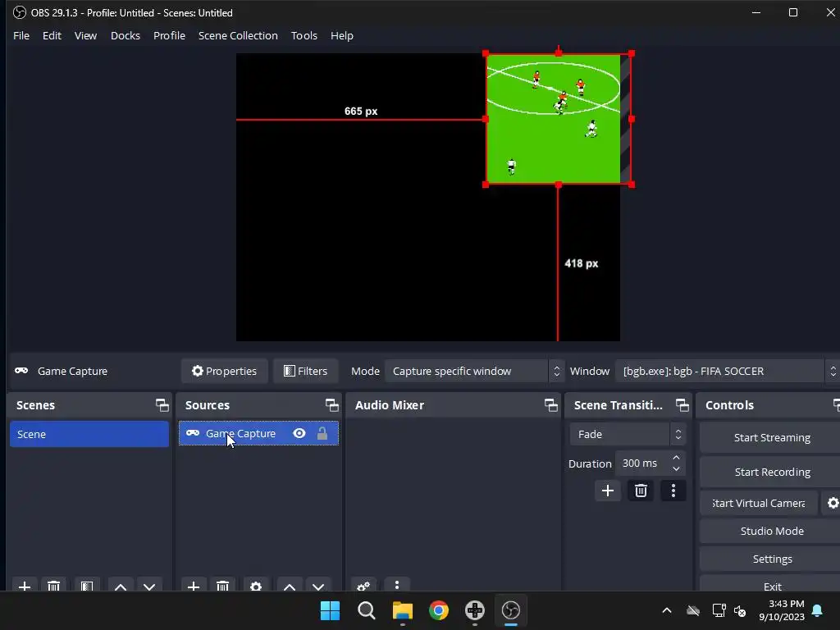Open Windows Search from the taskbar
The width and height of the screenshot is (840, 630).
pos(367,610)
